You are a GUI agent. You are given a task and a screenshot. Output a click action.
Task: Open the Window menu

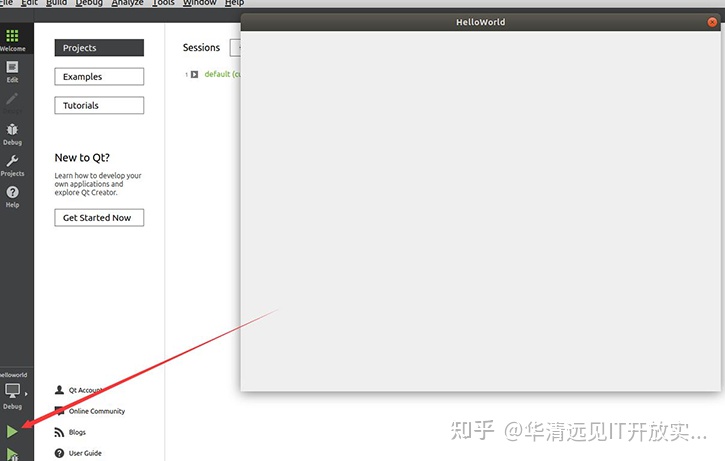click(x=200, y=3)
